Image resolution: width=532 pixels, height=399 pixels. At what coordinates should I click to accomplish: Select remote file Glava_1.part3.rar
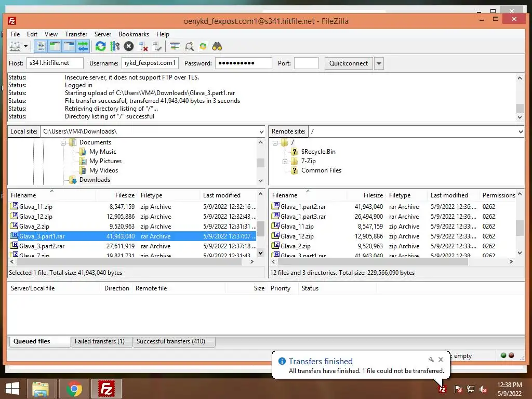(303, 217)
